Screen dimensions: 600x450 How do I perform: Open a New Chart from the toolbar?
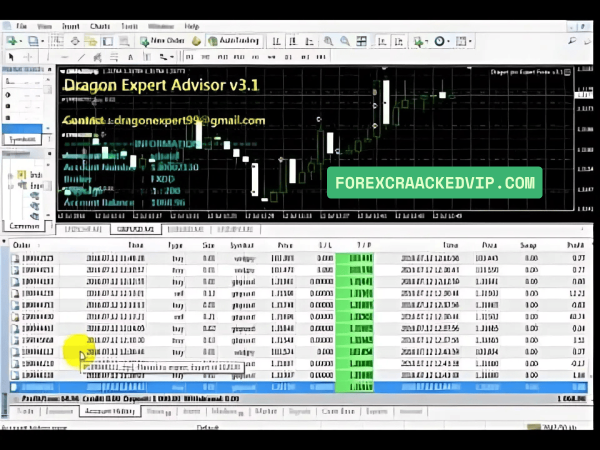point(11,41)
